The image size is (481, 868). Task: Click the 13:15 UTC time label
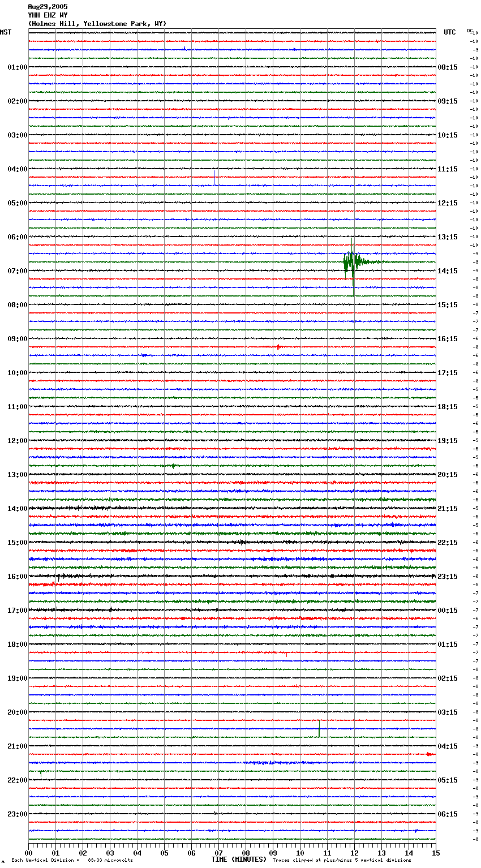(x=448, y=237)
